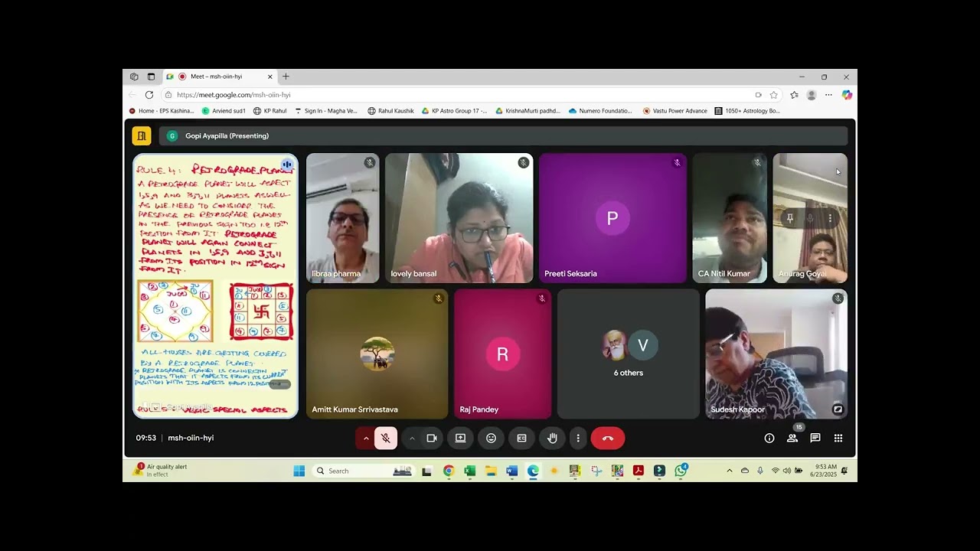Open the browser profile avatar
This screenshot has height=551, width=980.
pyautogui.click(x=812, y=95)
